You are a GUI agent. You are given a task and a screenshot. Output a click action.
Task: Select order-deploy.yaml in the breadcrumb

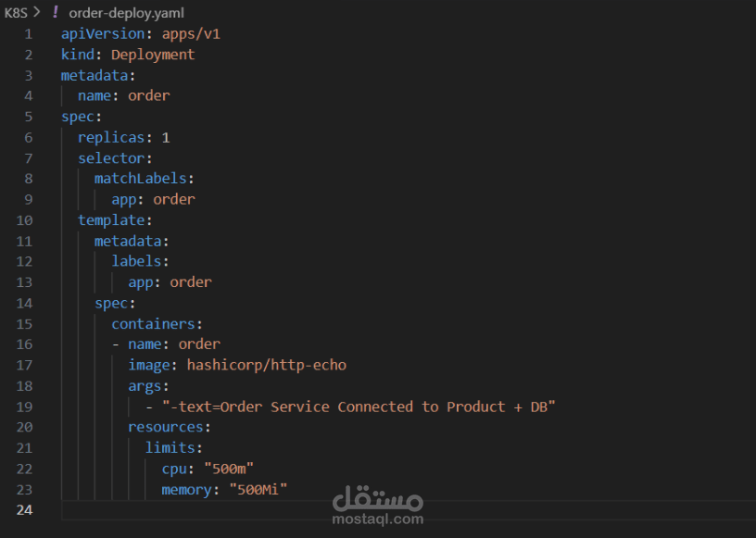126,13
